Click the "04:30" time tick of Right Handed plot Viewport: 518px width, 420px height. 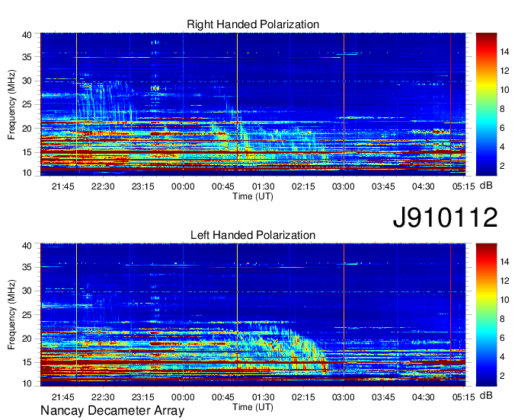tap(424, 186)
